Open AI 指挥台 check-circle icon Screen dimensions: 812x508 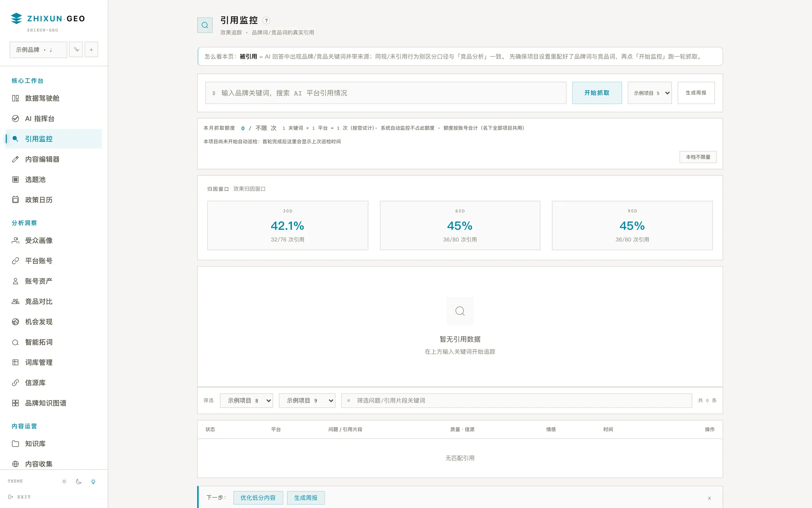pos(15,119)
